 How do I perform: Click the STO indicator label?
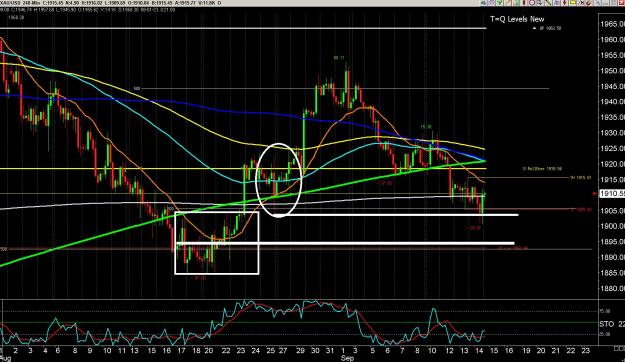coord(606,324)
